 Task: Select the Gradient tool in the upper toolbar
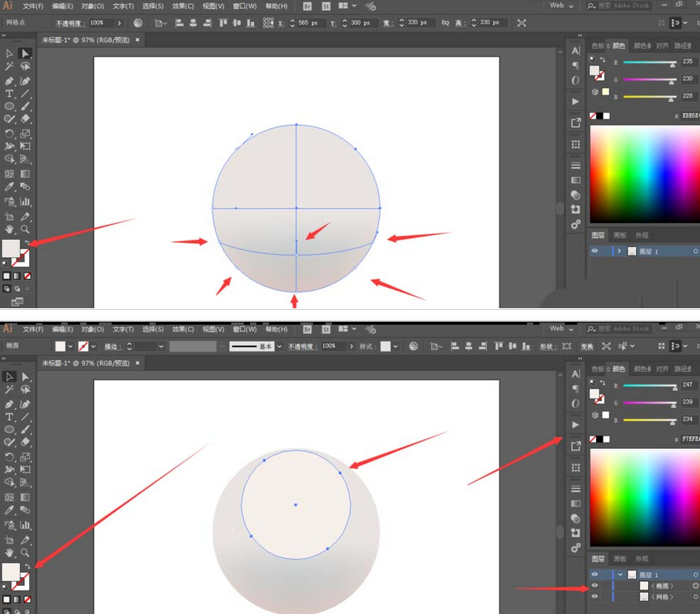pos(25,174)
